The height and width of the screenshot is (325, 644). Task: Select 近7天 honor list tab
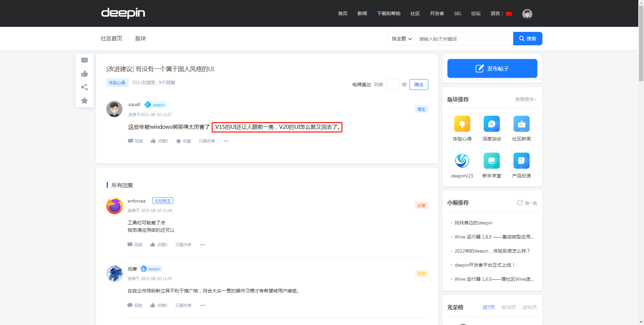point(489,308)
